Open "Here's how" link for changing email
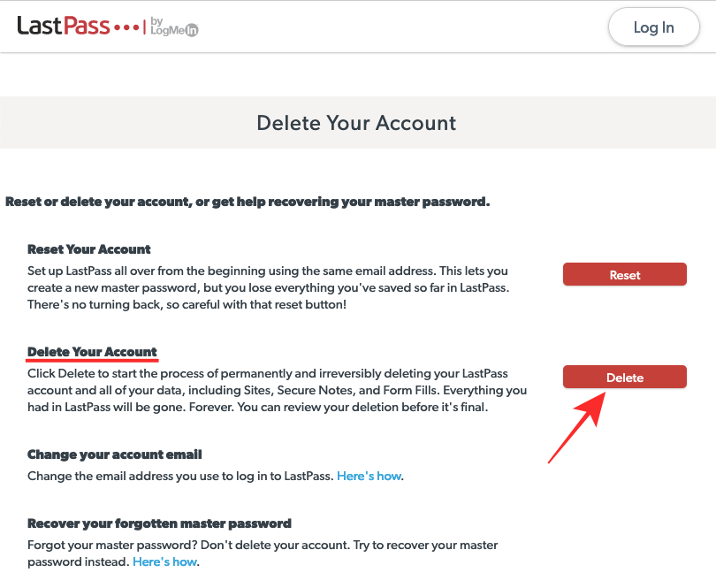The height and width of the screenshot is (588, 716). tap(369, 476)
